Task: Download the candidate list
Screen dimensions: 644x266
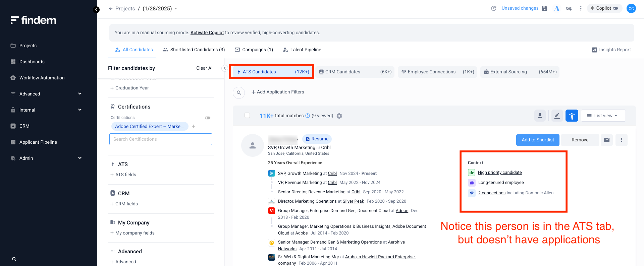Action: 540,116
